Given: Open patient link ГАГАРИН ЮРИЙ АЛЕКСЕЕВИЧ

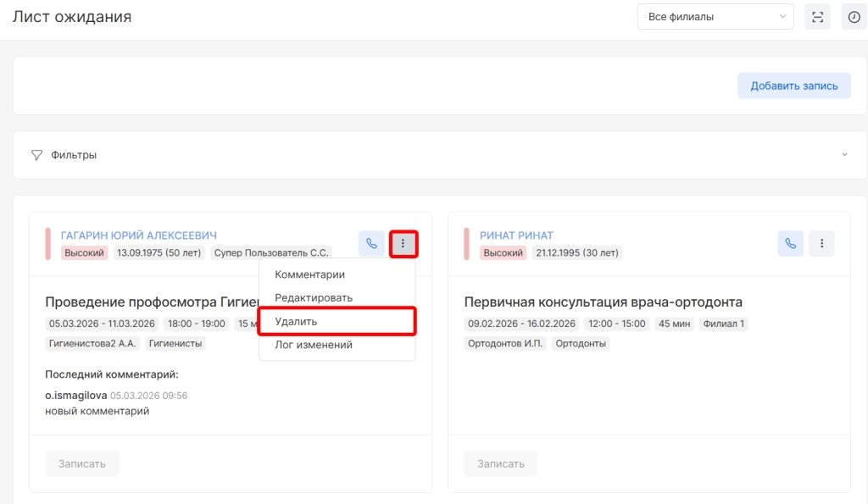Looking at the screenshot, I should (139, 235).
